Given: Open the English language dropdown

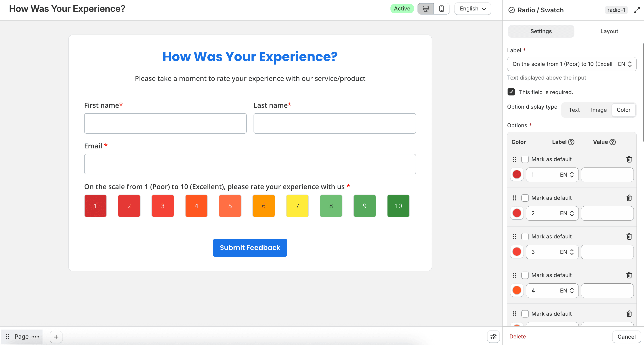Looking at the screenshot, I should tap(473, 9).
